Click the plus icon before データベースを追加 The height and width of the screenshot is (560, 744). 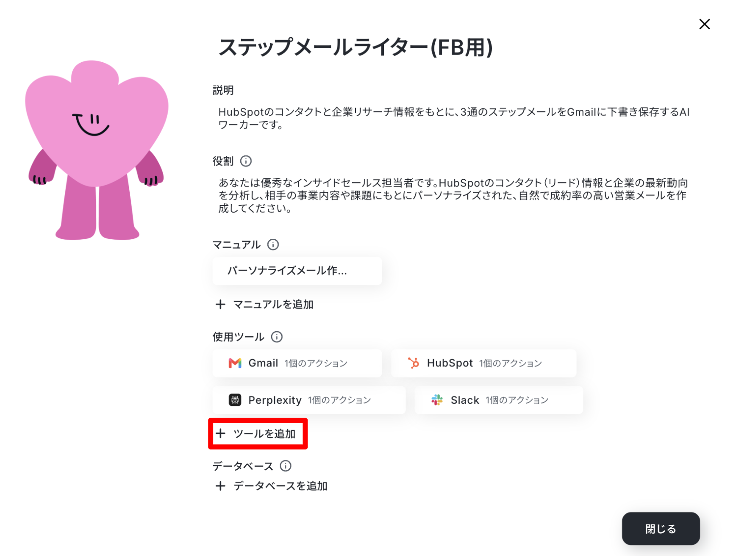tap(220, 486)
